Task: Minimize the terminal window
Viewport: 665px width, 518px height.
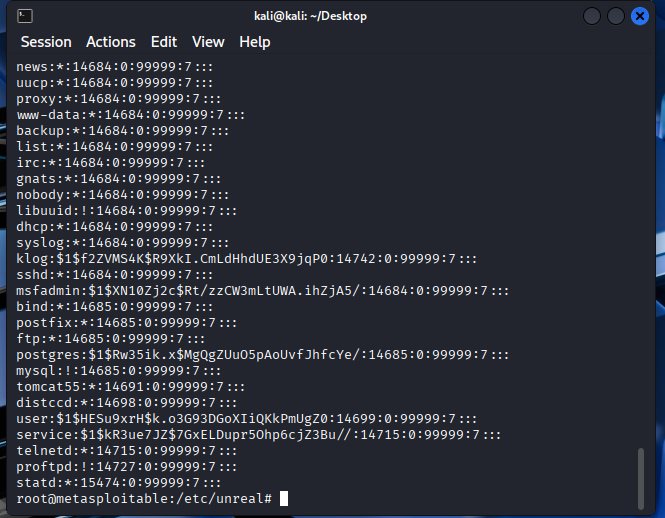Action: pos(592,16)
